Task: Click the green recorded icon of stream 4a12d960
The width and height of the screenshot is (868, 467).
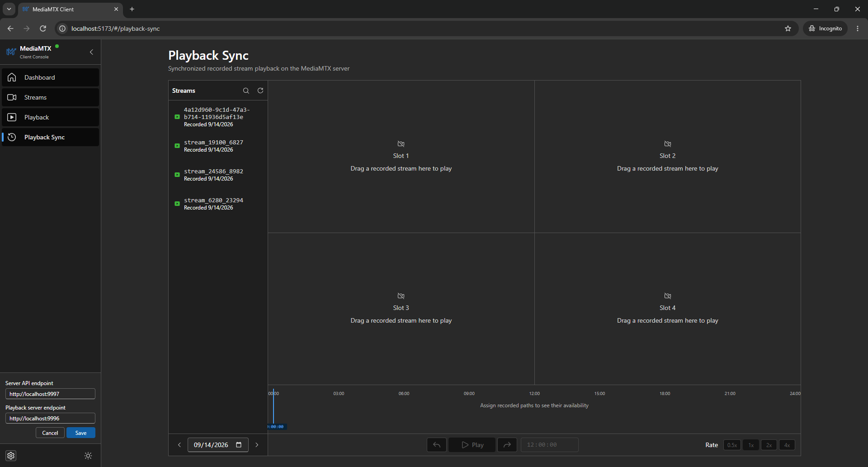Action: pyautogui.click(x=177, y=117)
